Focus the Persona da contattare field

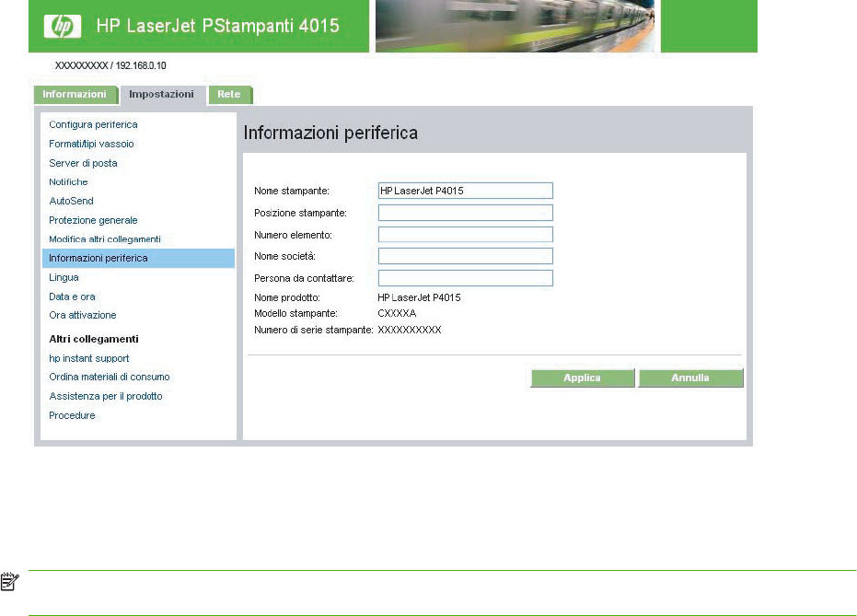coord(465,278)
